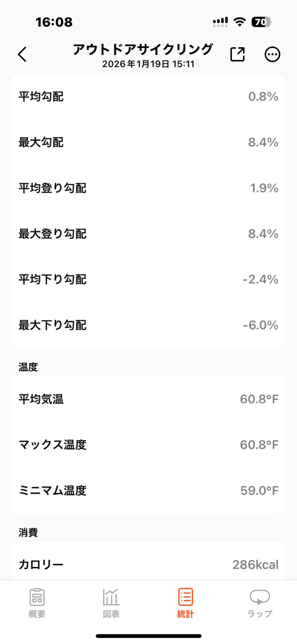Image resolution: width=297 pixels, height=644 pixels.
Task: Open the 概要 overview tab
Action: [37, 603]
